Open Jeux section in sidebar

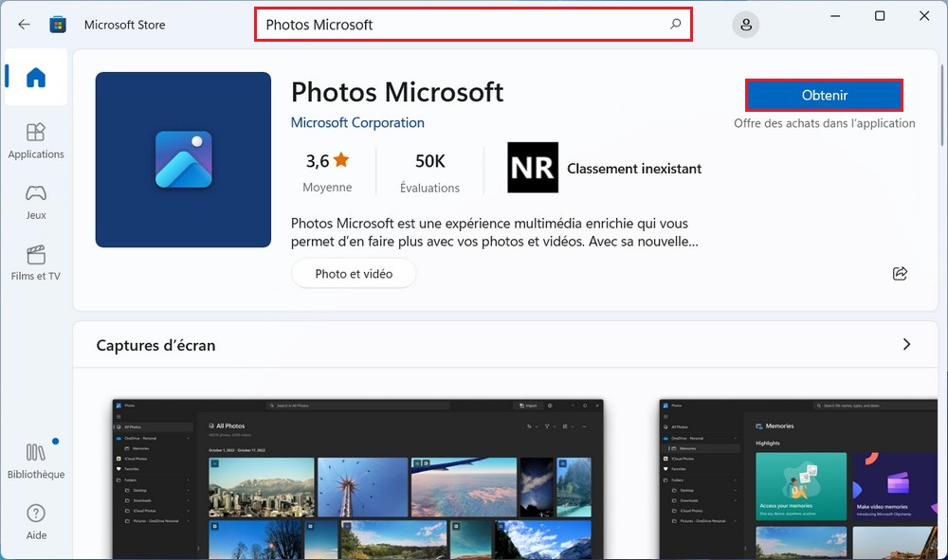click(36, 203)
